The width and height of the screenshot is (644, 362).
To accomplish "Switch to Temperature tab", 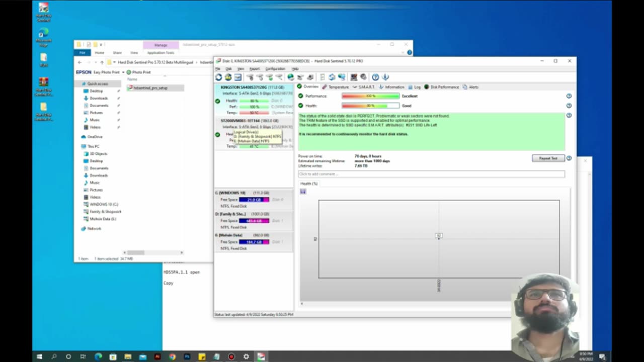I will click(336, 87).
